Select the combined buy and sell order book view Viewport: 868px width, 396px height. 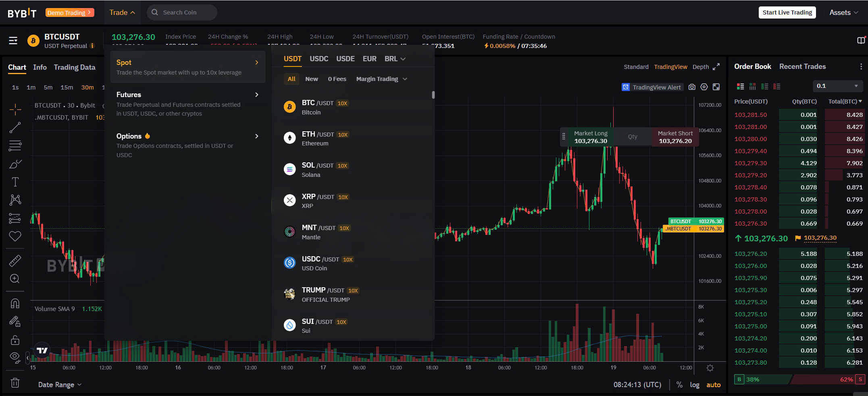click(741, 86)
